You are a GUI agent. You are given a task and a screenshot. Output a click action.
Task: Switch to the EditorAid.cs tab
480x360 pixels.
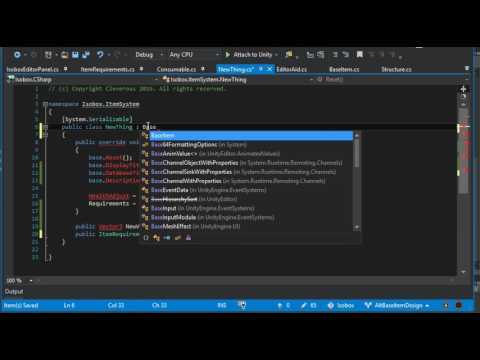[292, 69]
